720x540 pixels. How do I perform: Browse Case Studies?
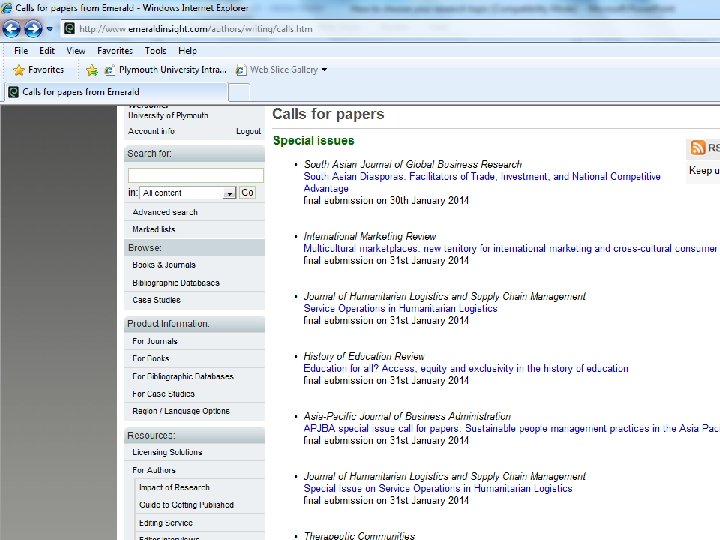tap(157, 300)
